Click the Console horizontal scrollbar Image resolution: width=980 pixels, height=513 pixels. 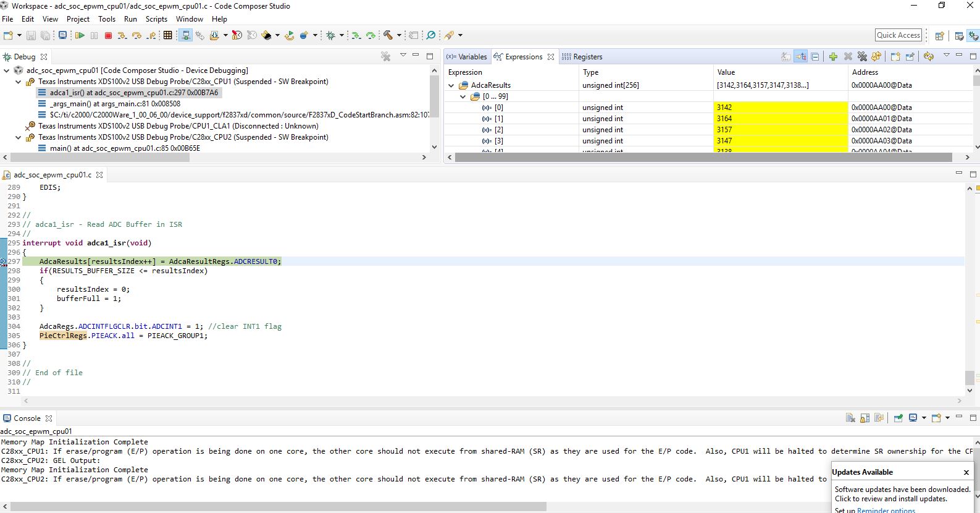pos(278,507)
